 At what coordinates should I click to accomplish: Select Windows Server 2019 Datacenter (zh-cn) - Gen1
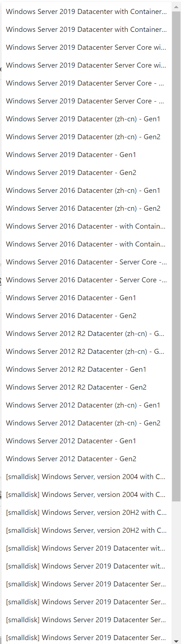pos(86,119)
